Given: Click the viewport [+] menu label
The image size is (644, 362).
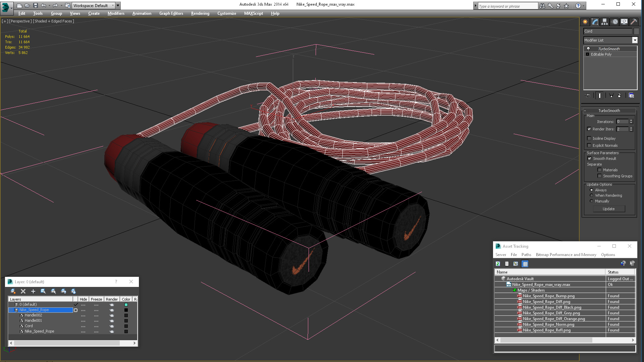Looking at the screenshot, I should (5, 21).
